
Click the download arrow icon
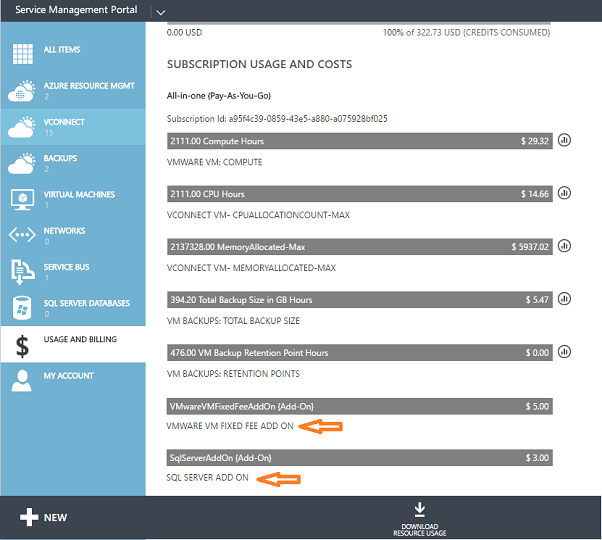click(420, 510)
